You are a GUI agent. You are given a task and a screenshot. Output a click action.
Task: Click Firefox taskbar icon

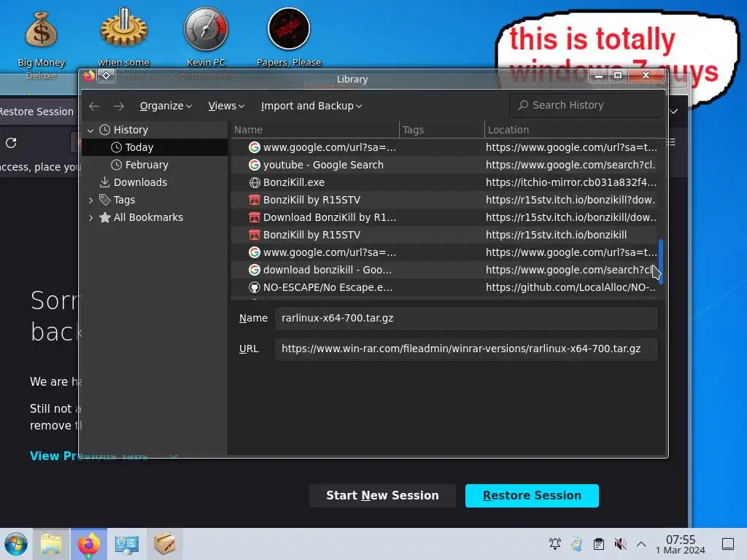88,544
